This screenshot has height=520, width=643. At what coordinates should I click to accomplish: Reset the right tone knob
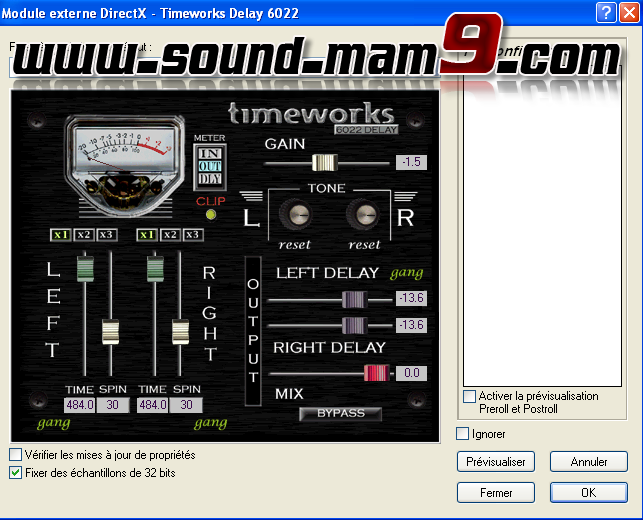click(364, 245)
